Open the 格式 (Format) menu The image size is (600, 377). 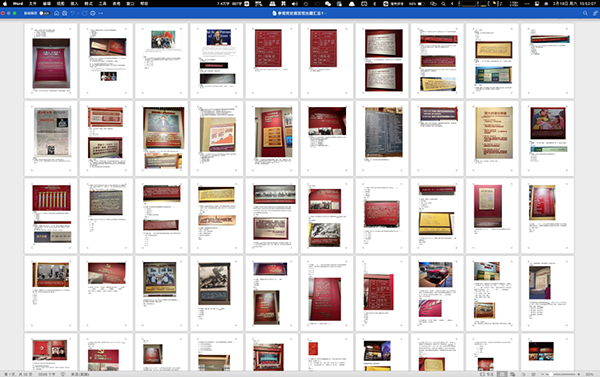point(88,3)
